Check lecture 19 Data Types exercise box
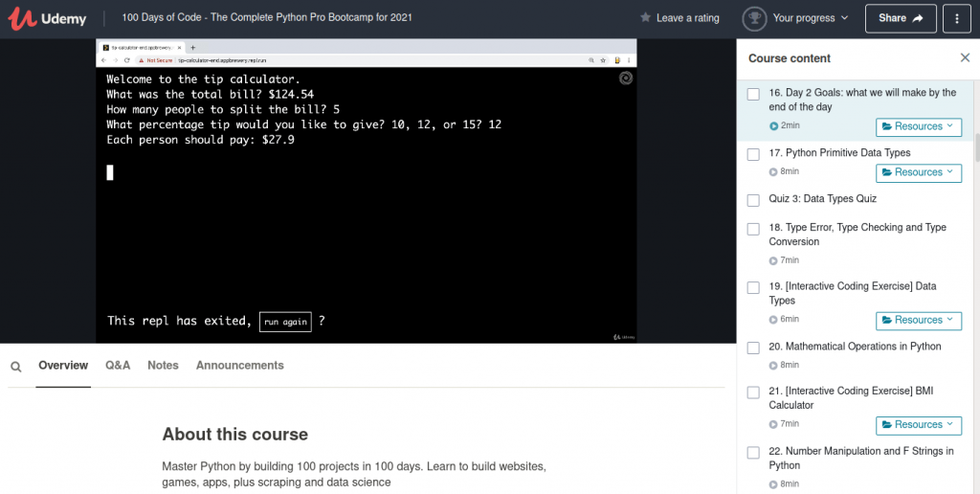980x494 pixels. coord(754,287)
